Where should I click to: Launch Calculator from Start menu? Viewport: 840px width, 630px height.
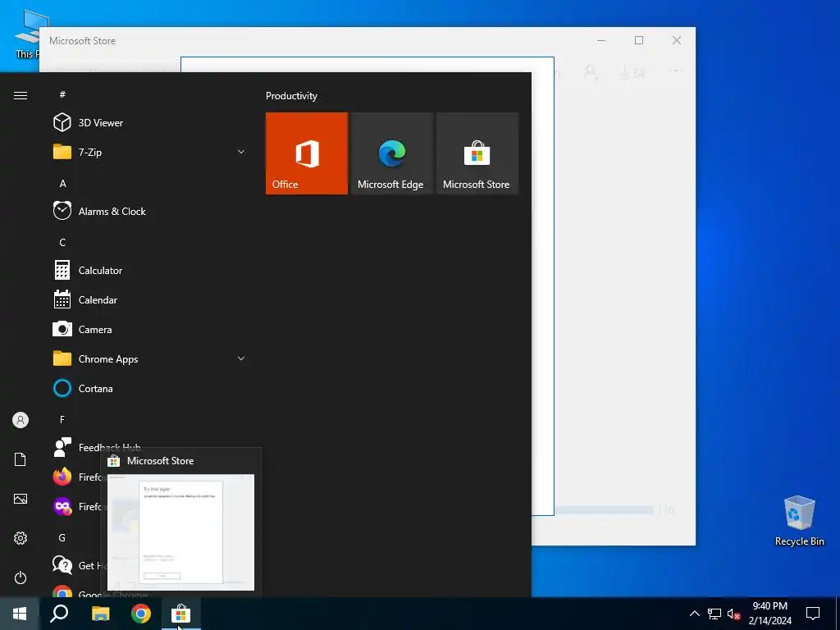(150, 271)
